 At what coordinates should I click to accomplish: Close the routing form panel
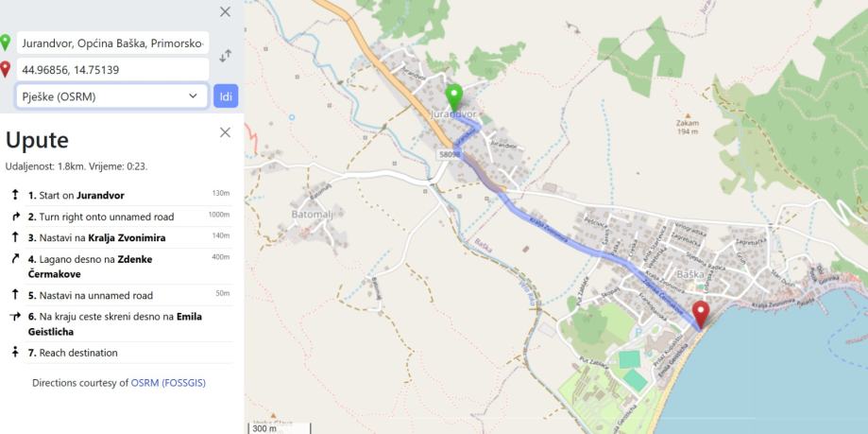(x=226, y=11)
